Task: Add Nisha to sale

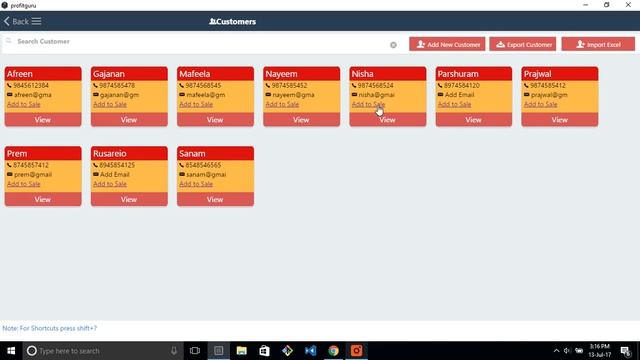Action: [x=368, y=104]
